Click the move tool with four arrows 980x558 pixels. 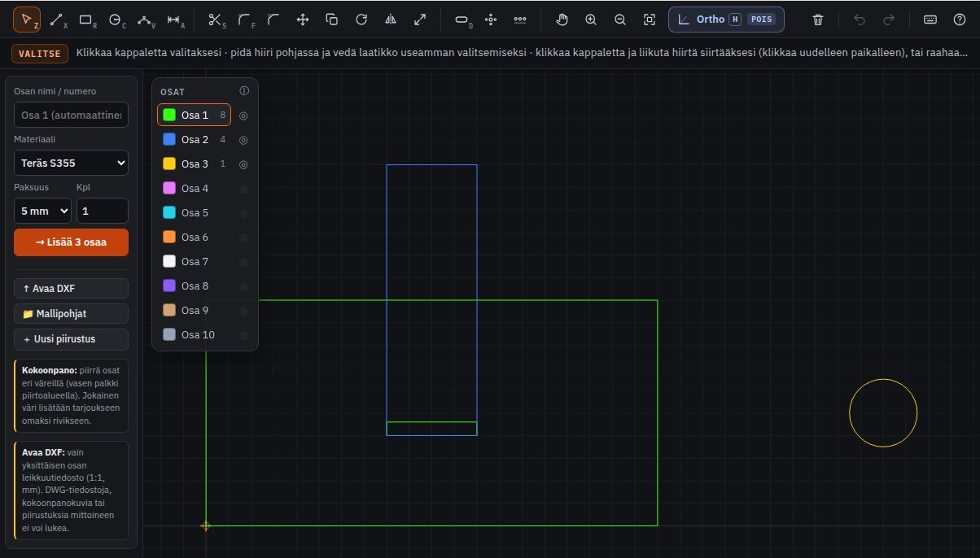303,19
